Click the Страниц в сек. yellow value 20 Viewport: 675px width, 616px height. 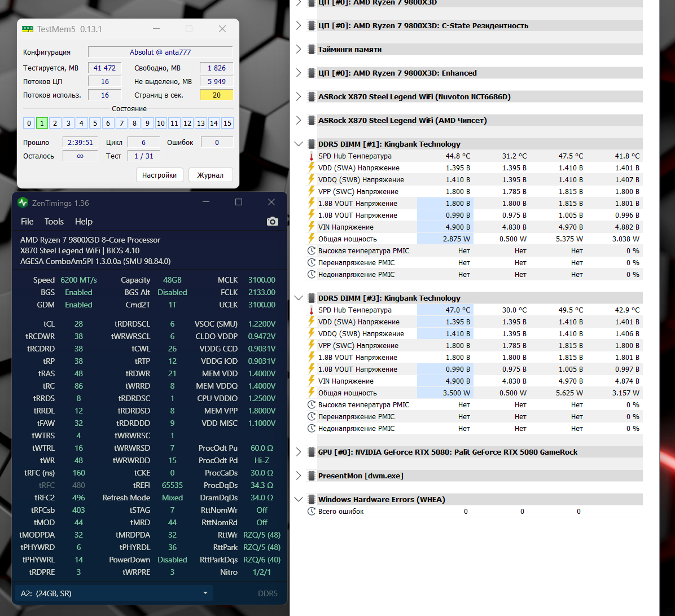tap(217, 95)
